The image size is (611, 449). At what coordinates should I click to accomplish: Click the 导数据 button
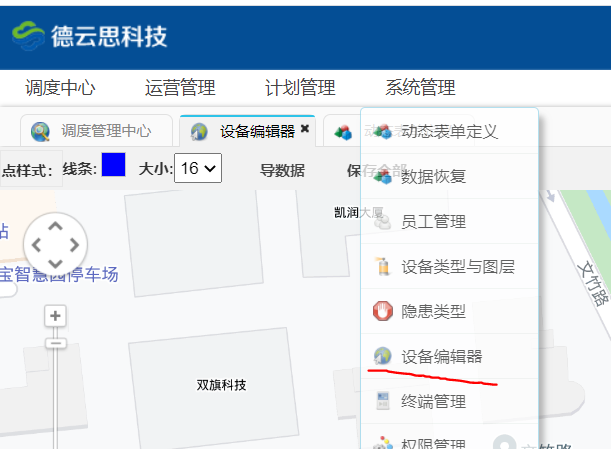pos(282,170)
